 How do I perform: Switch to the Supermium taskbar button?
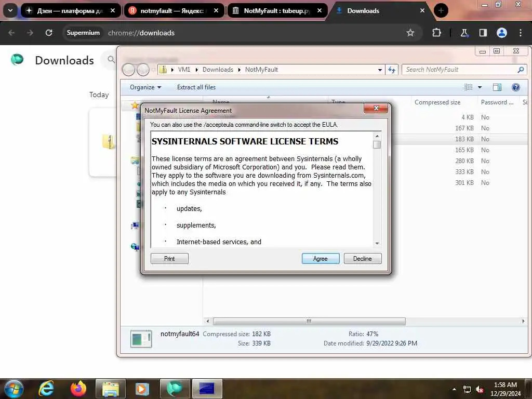(x=175, y=389)
